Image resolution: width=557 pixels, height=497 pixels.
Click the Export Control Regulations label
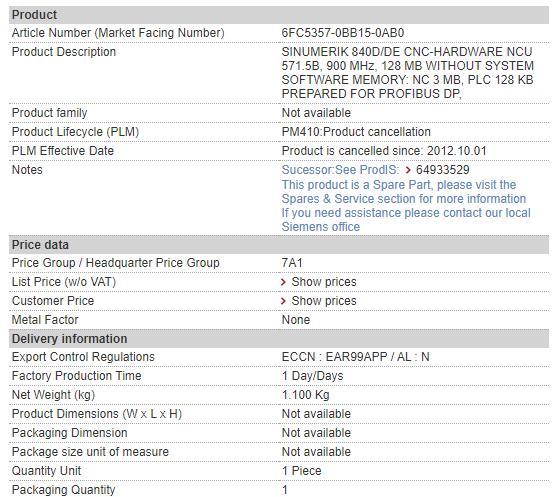coord(83,357)
